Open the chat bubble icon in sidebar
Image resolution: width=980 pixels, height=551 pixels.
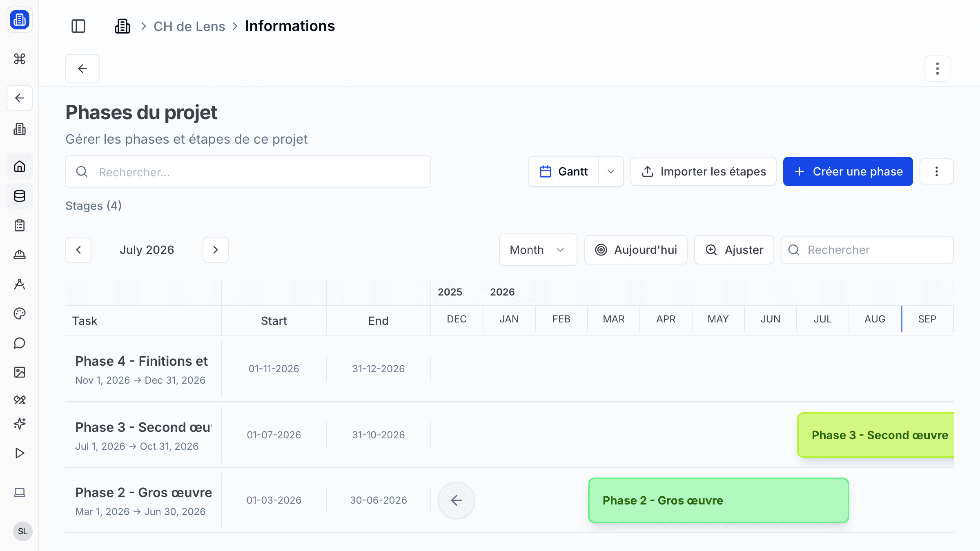(x=20, y=343)
